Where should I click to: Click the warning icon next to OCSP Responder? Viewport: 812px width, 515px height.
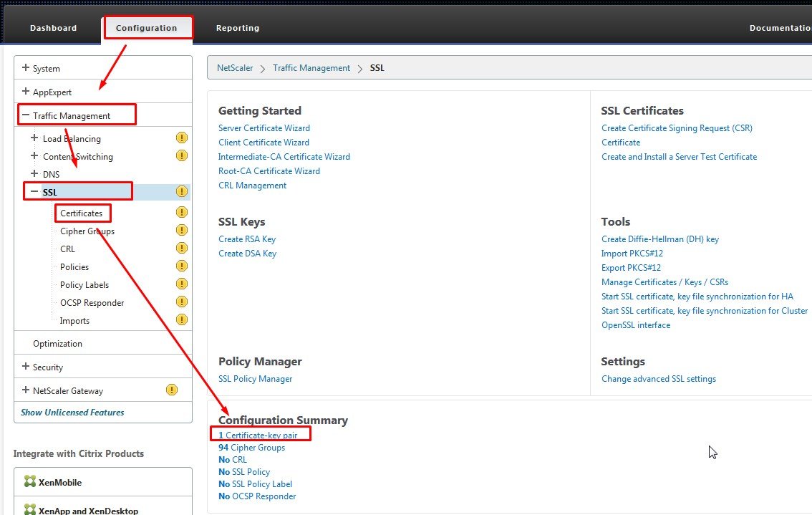[181, 302]
